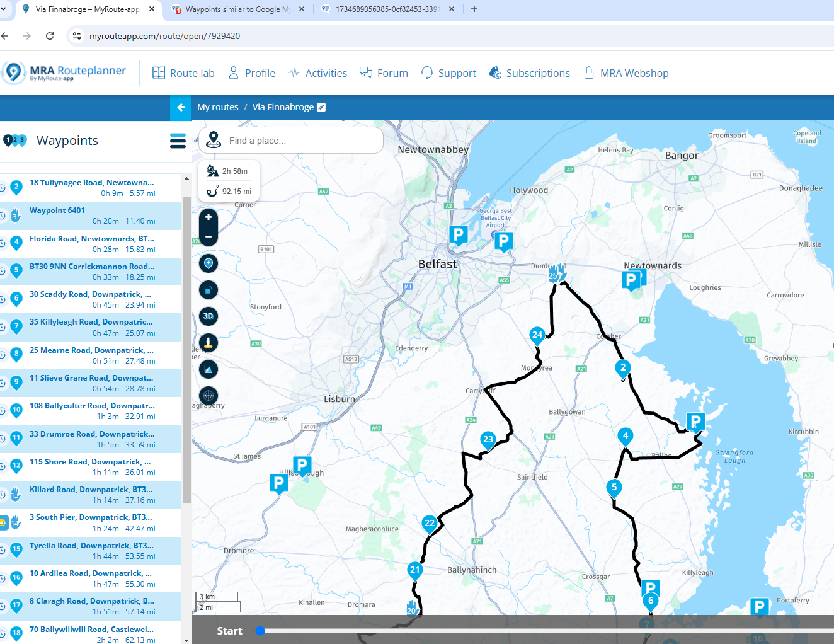
Task: Select Tyrella Road waypoint
Action: pyautogui.click(x=91, y=551)
